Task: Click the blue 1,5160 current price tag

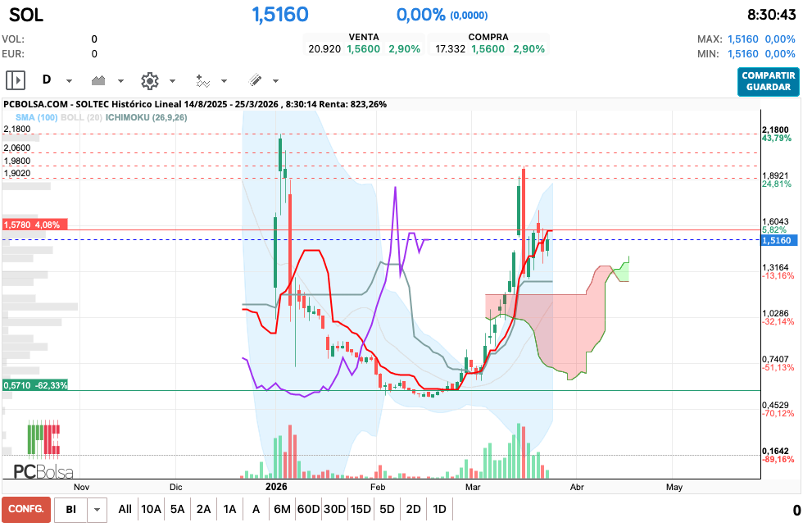Action: (780, 240)
